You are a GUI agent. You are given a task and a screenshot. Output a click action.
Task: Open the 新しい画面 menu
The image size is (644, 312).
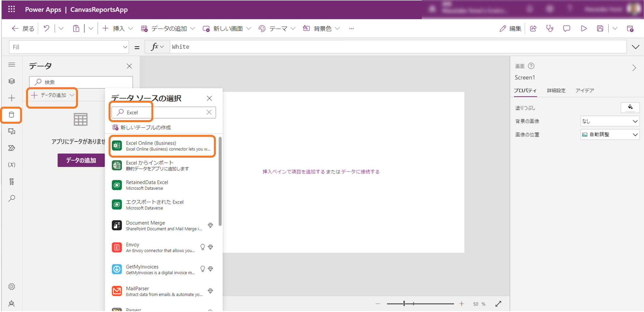[x=227, y=29]
